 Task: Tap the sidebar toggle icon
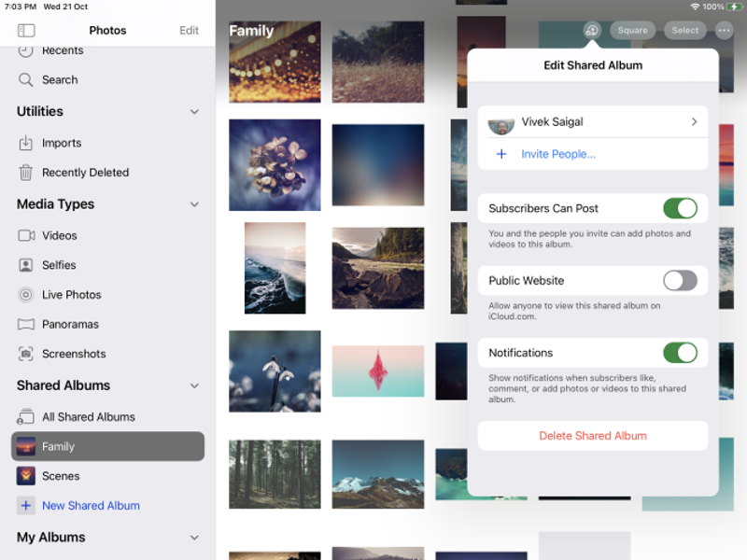[x=26, y=31]
